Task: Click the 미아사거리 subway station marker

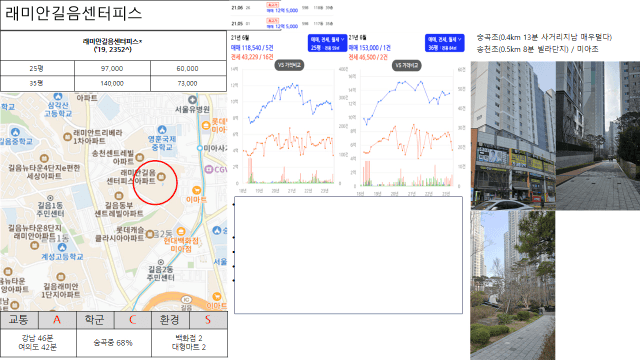Action: [x=200, y=148]
